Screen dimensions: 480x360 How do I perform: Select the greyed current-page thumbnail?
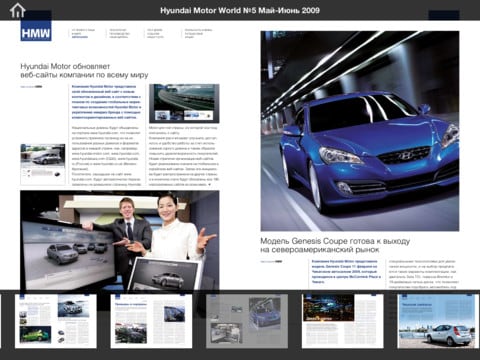click(247, 321)
